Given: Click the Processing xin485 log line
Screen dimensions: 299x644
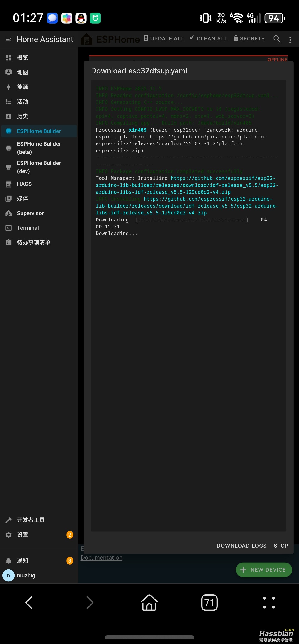Looking at the screenshot, I should [x=181, y=140].
